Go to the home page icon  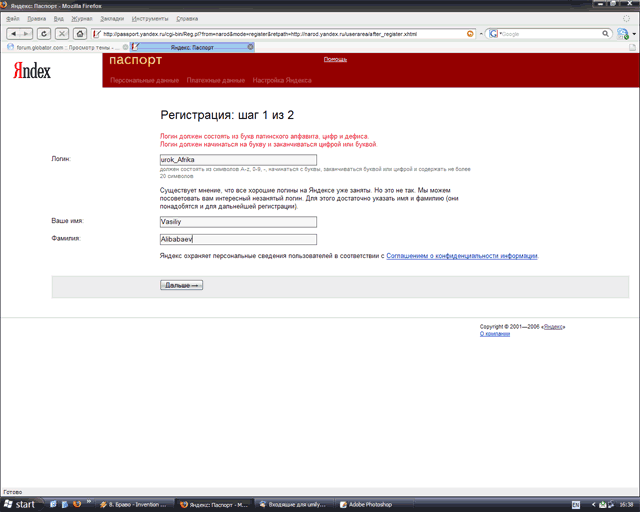[80, 34]
